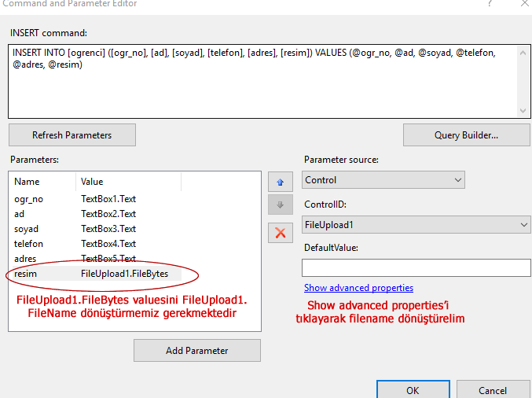Select the ogr_no parameter row
The height and width of the screenshot is (398, 532).
coord(28,199)
